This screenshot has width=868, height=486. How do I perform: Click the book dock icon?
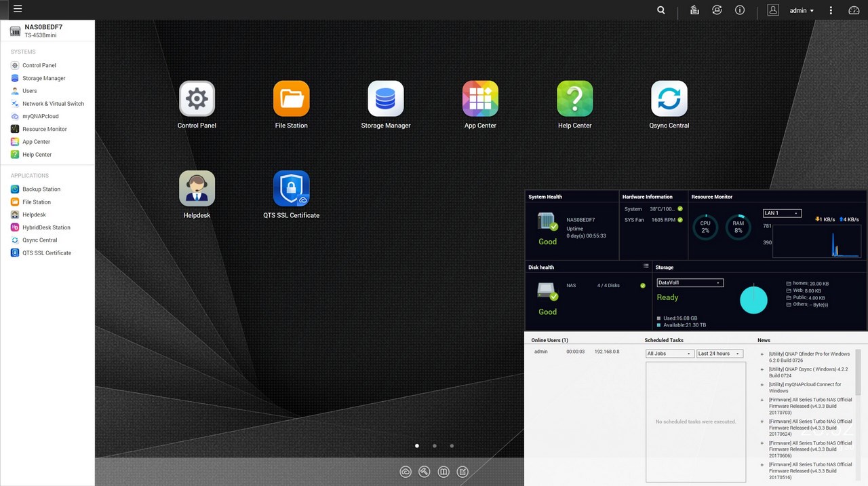pos(443,471)
